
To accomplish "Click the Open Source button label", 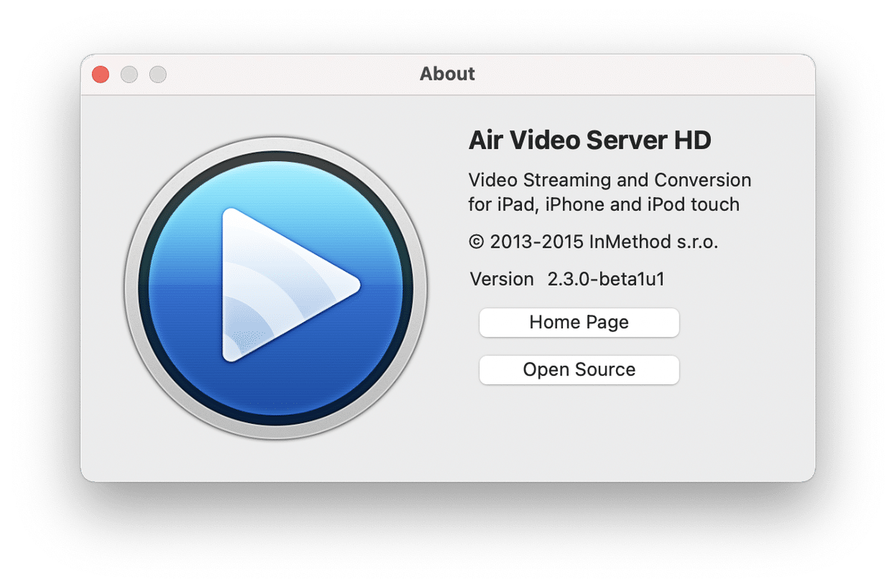I will [x=579, y=370].
